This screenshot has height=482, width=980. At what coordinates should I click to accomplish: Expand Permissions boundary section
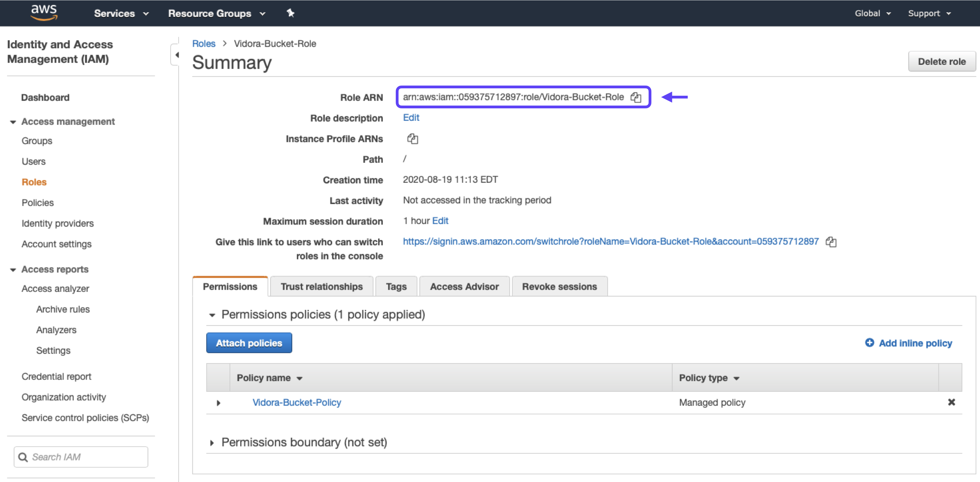212,443
